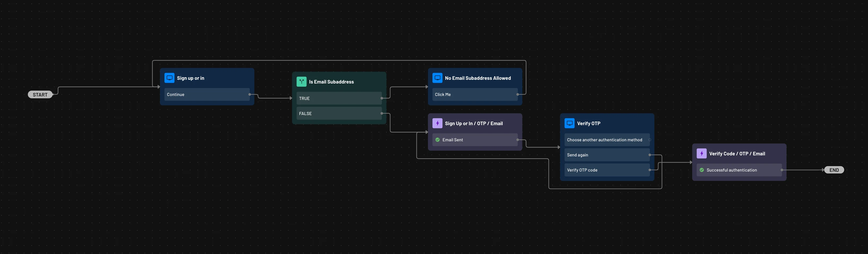This screenshot has height=254, width=868.
Task: Click the screen icon on No Email Subaddress Allowed
Action: pyautogui.click(x=437, y=78)
